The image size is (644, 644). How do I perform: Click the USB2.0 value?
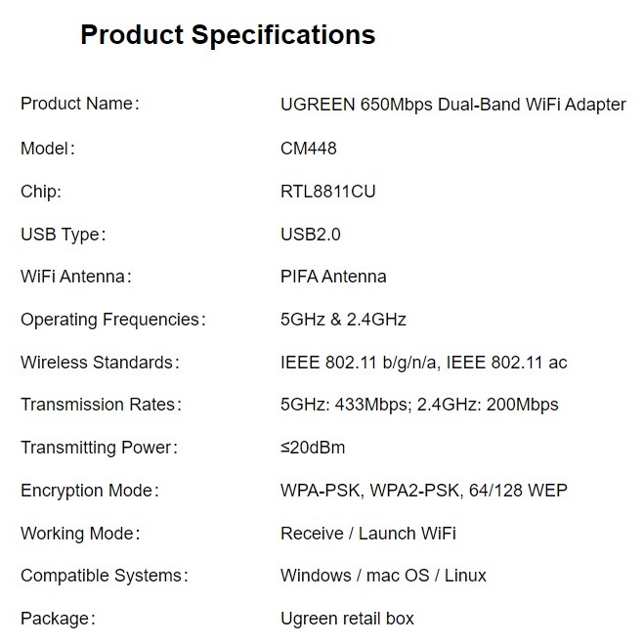(310, 235)
